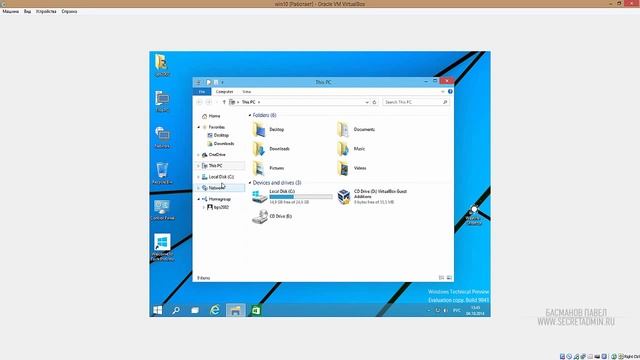
Task: Select Desktop under Favorites
Action: tap(218, 136)
